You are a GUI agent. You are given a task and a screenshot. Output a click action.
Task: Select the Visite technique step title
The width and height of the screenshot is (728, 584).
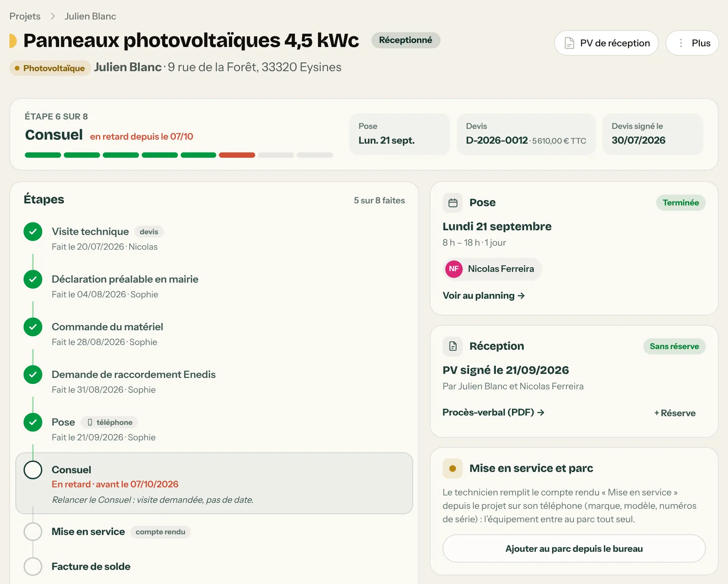tap(90, 232)
